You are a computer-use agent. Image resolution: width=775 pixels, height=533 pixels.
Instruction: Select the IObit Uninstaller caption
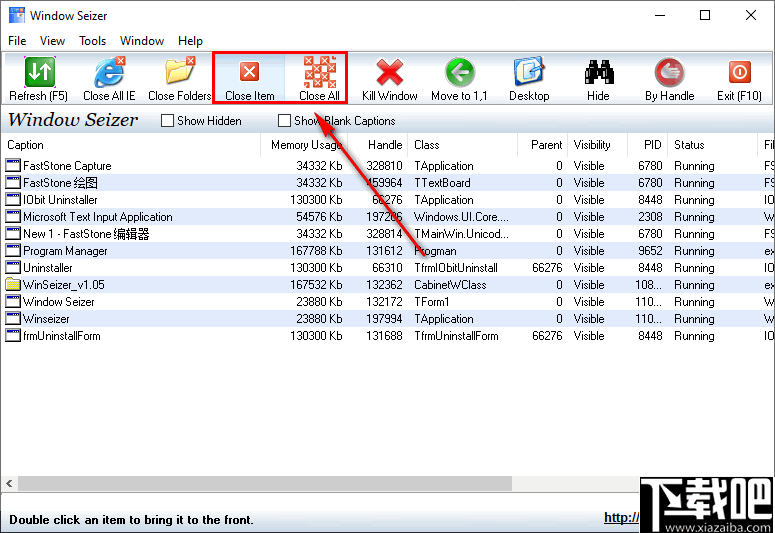point(60,200)
